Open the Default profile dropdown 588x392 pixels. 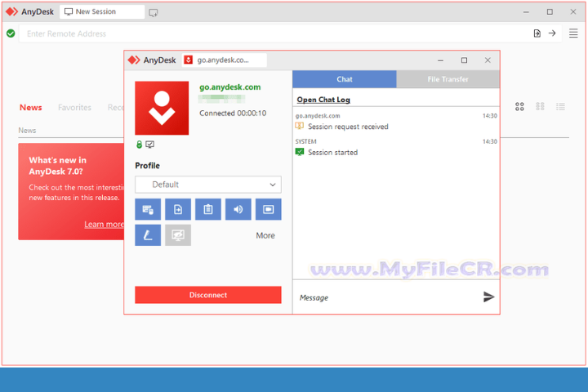click(x=208, y=185)
